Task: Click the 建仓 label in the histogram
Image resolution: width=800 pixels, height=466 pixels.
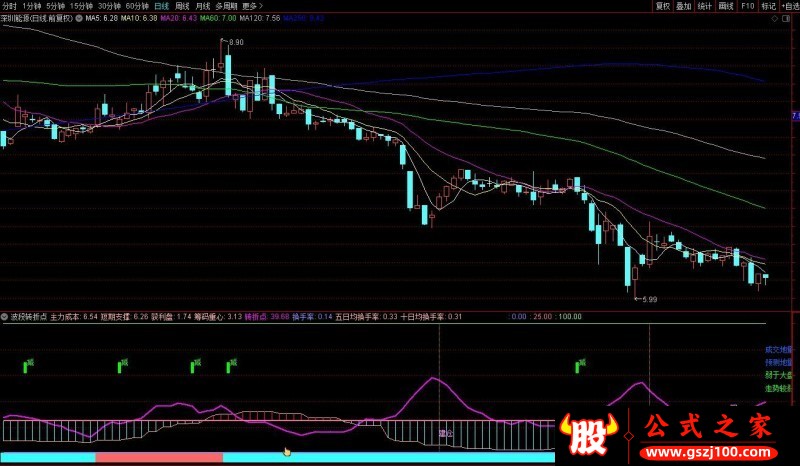Action: [x=446, y=433]
